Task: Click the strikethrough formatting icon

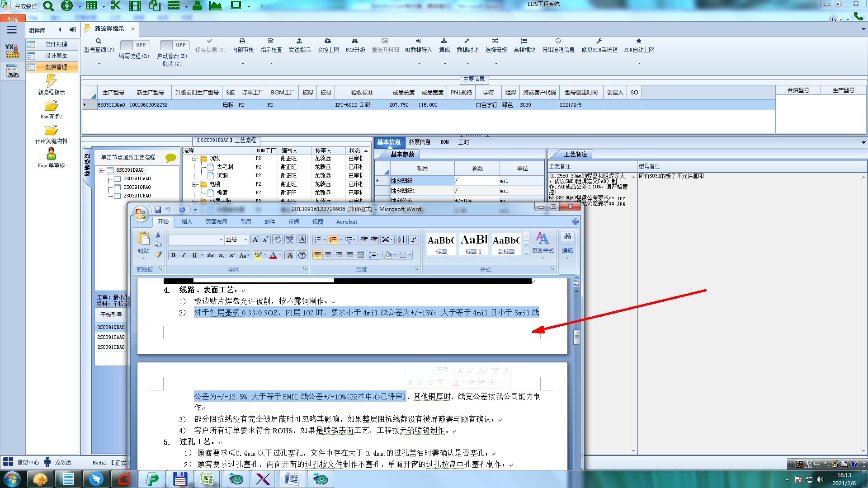Action: (x=210, y=255)
